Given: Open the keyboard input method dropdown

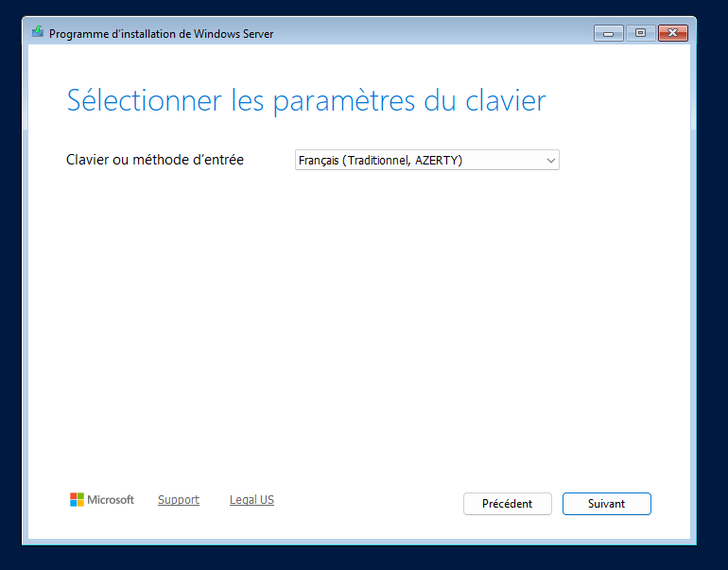Looking at the screenshot, I should (x=426, y=160).
